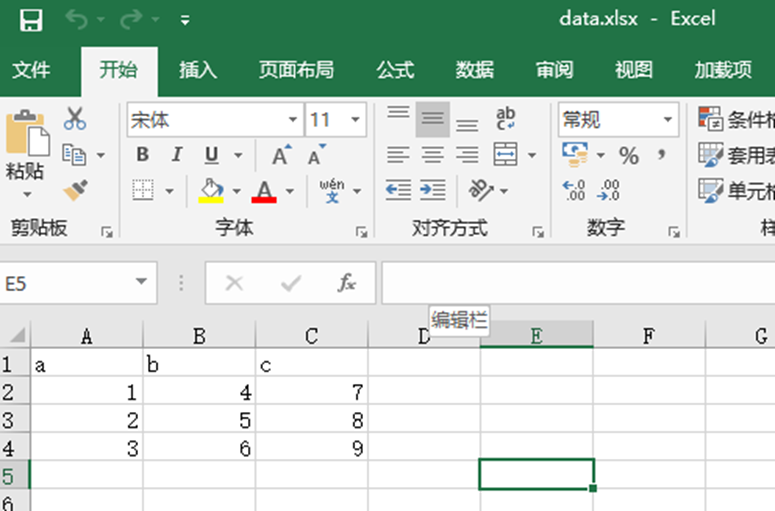This screenshot has width=775, height=511.
Task: Decrease the indent
Action: pos(398,190)
